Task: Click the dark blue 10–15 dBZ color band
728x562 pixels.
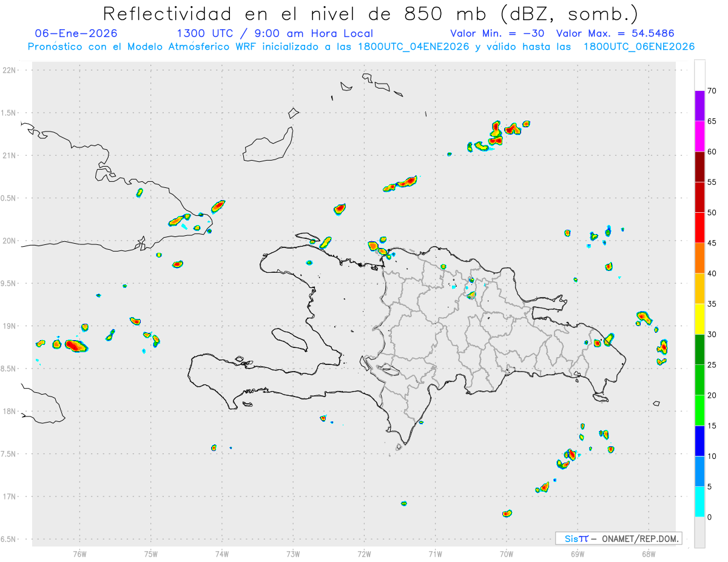Action: click(x=699, y=441)
